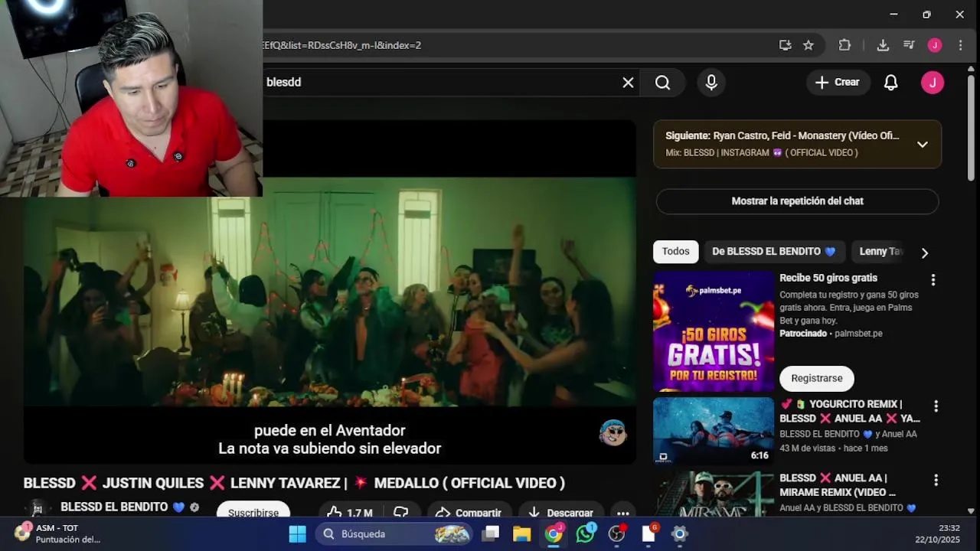Open the ASM - TOT widget on taskbar

coord(57,533)
